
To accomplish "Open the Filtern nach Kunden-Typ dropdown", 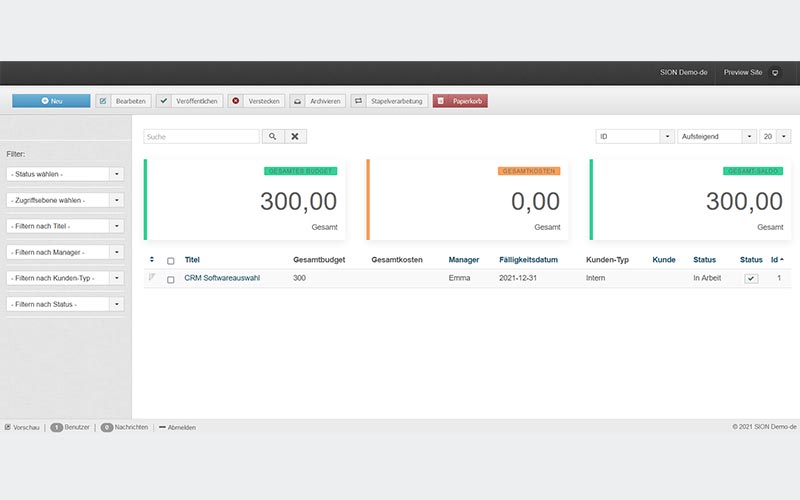I will click(65, 278).
